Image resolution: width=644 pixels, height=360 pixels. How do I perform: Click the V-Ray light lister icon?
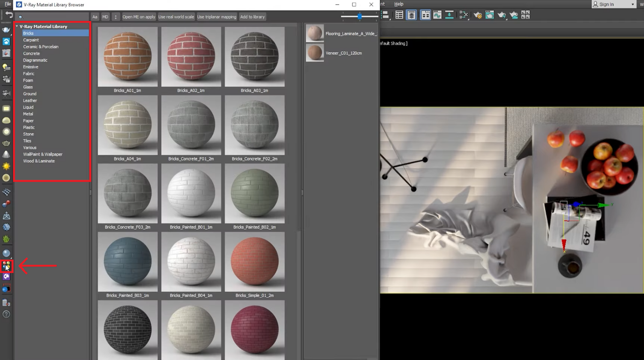[x=6, y=67]
